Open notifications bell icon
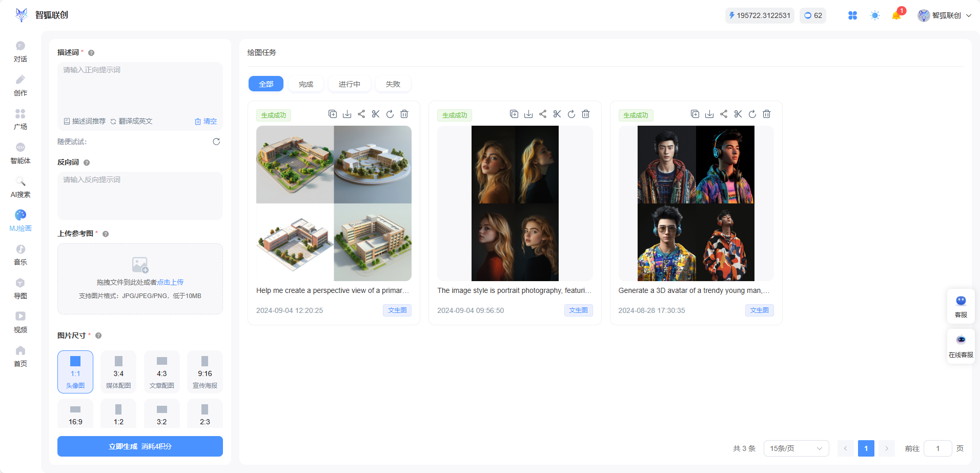 coord(896,15)
